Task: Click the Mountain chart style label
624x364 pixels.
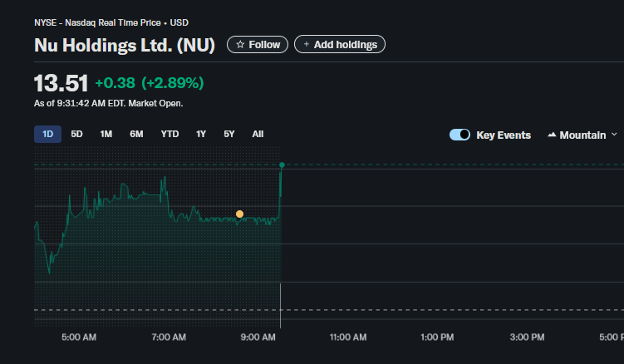Action: (582, 135)
